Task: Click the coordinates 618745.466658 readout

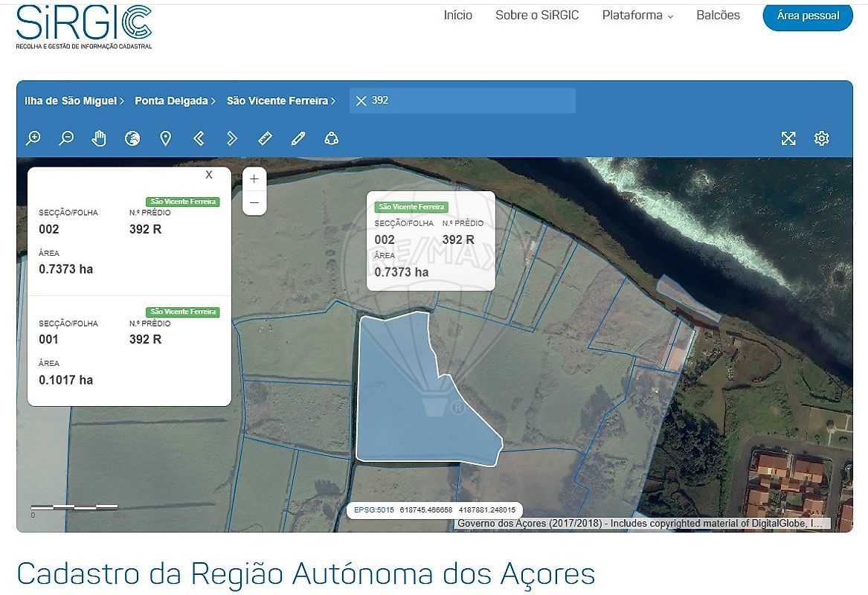Action: click(425, 509)
